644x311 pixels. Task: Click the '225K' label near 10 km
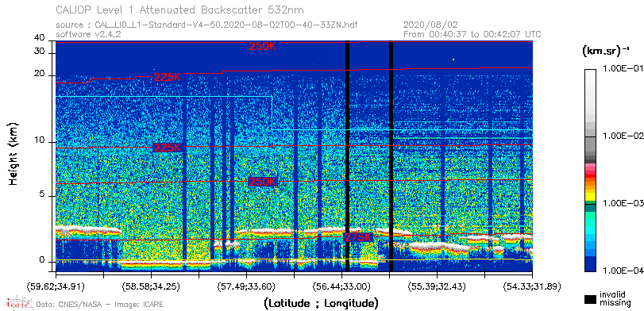[x=168, y=148]
